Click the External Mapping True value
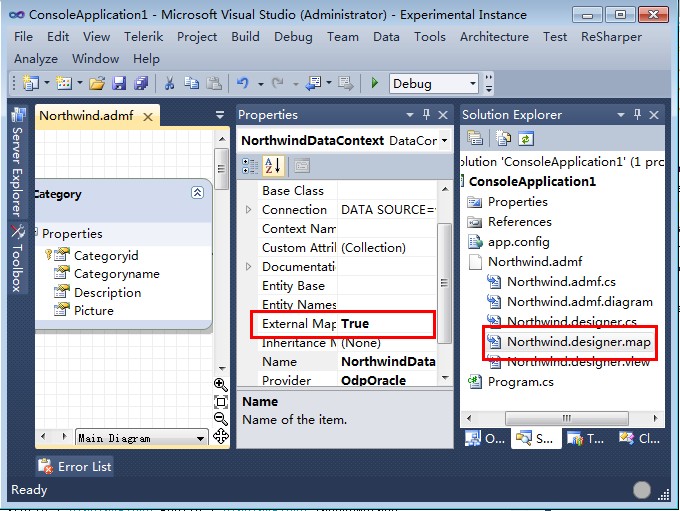This screenshot has height=511, width=680. (x=387, y=324)
